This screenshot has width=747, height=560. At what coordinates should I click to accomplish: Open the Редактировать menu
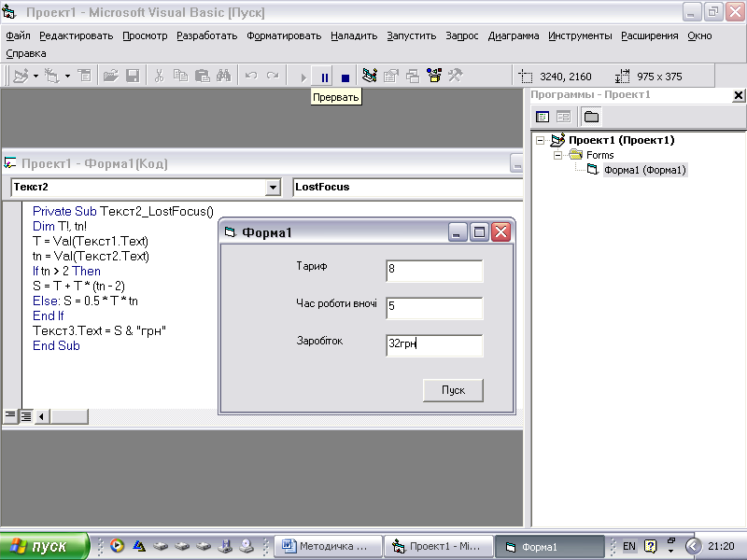[x=77, y=35]
